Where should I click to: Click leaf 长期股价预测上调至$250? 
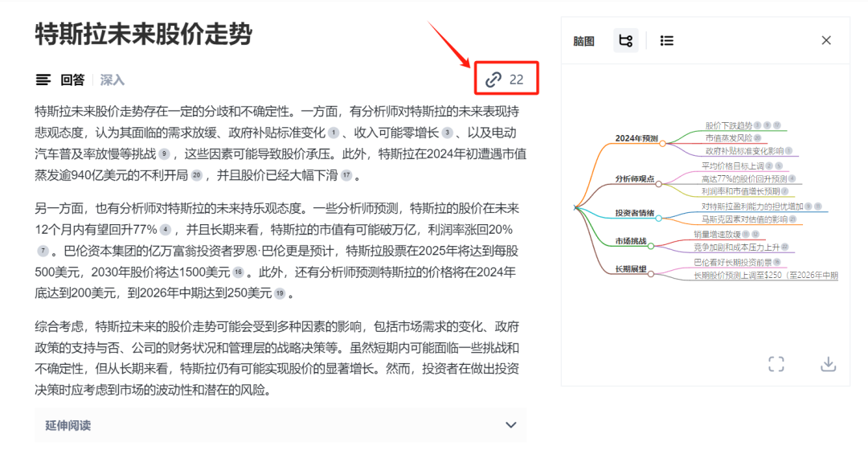point(766,275)
